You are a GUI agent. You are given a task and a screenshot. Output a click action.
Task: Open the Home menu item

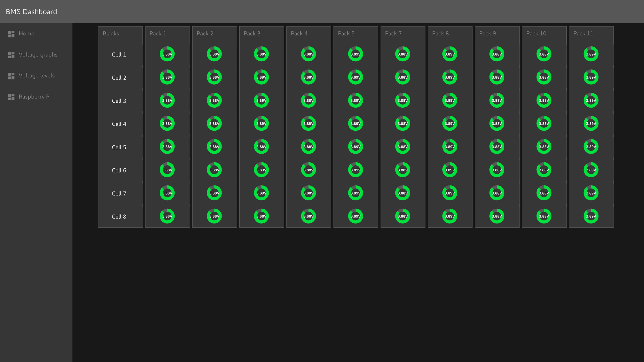tap(26, 34)
